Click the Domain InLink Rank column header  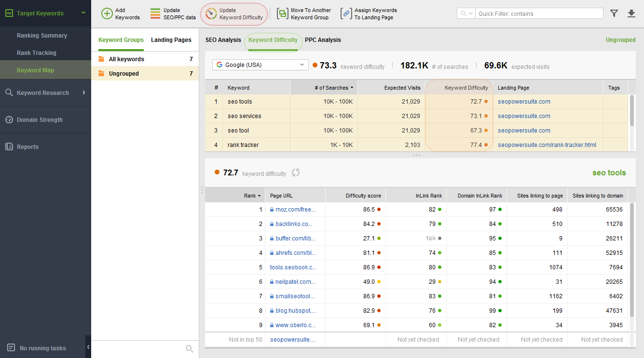pyautogui.click(x=476, y=196)
